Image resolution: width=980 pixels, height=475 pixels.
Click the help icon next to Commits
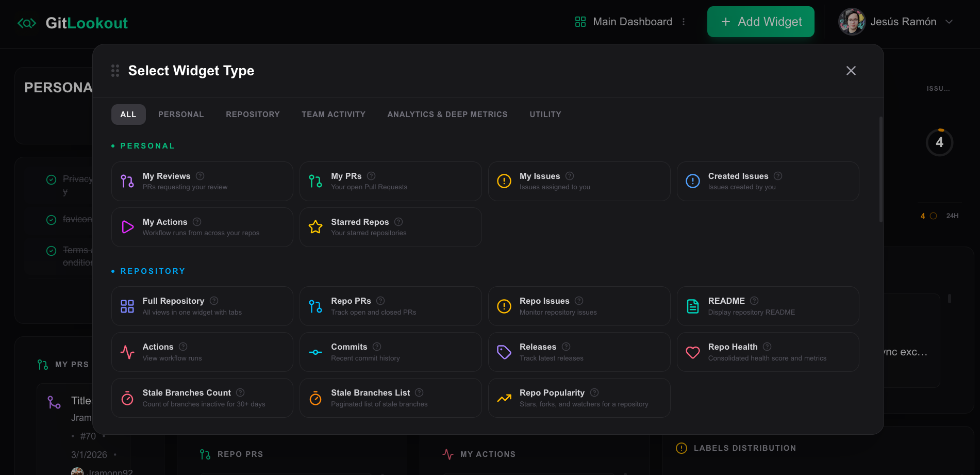coord(377,347)
